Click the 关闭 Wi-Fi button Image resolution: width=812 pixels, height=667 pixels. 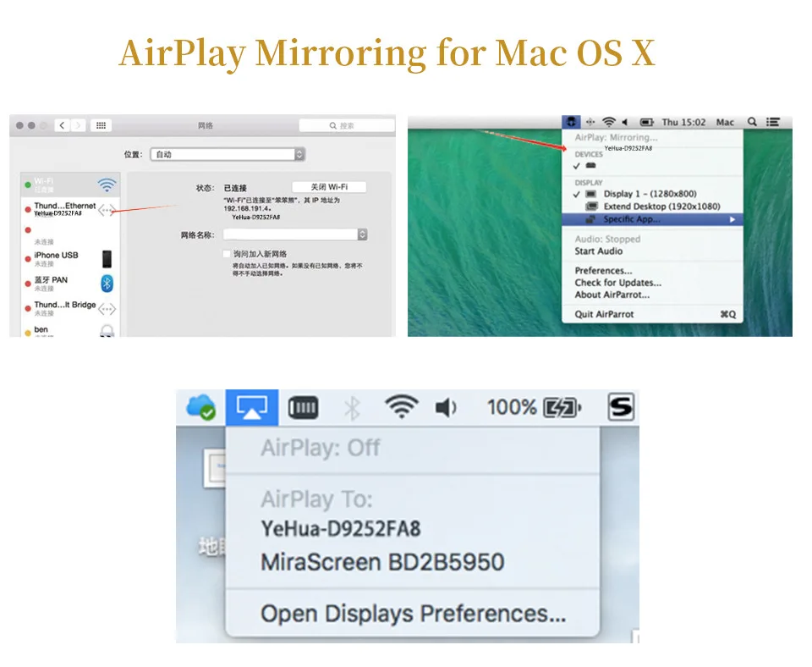[329, 187]
